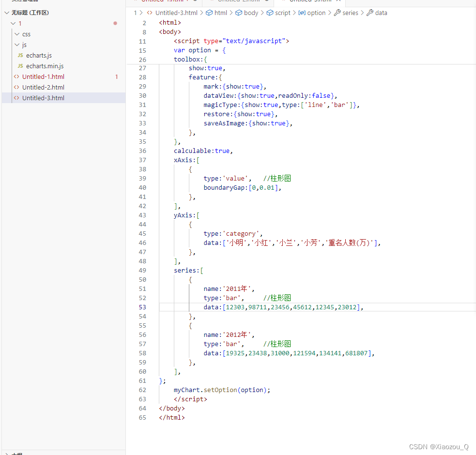Click the variable icon before option breadcrumb

pyautogui.click(x=302, y=13)
